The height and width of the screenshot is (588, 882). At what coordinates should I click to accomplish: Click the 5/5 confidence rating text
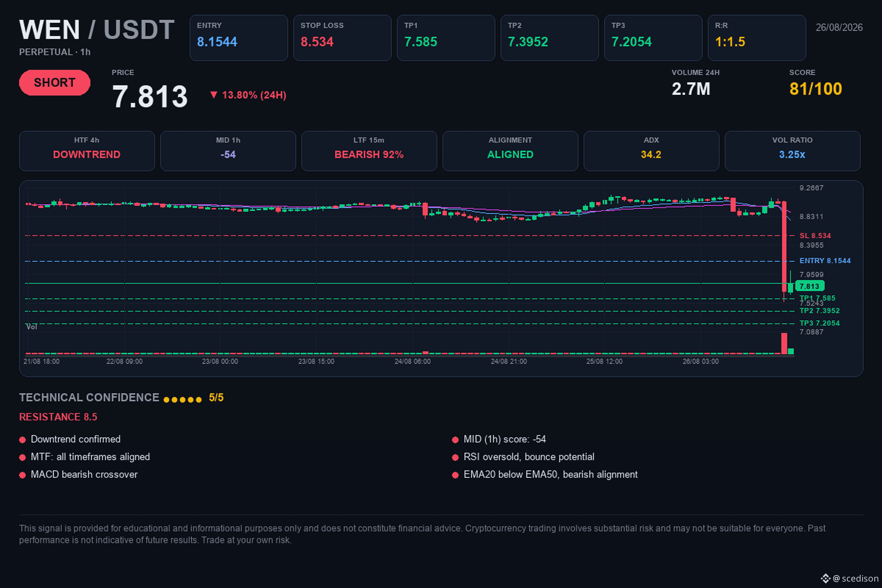click(216, 398)
